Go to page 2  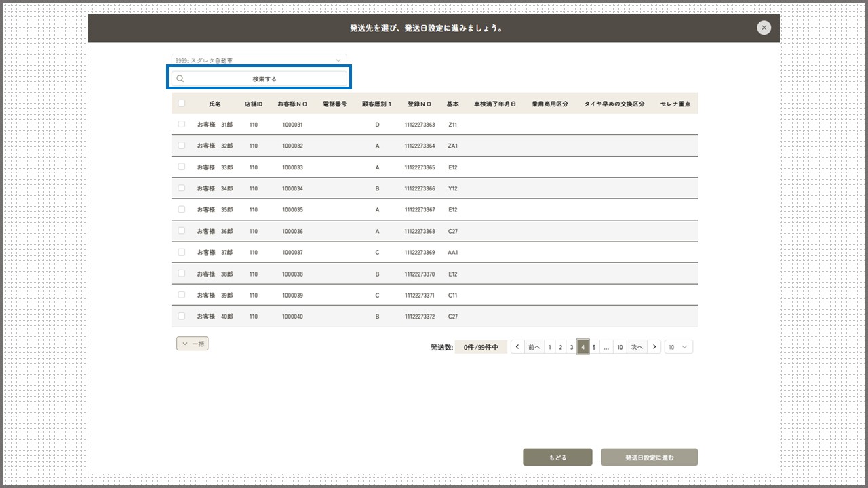click(561, 347)
